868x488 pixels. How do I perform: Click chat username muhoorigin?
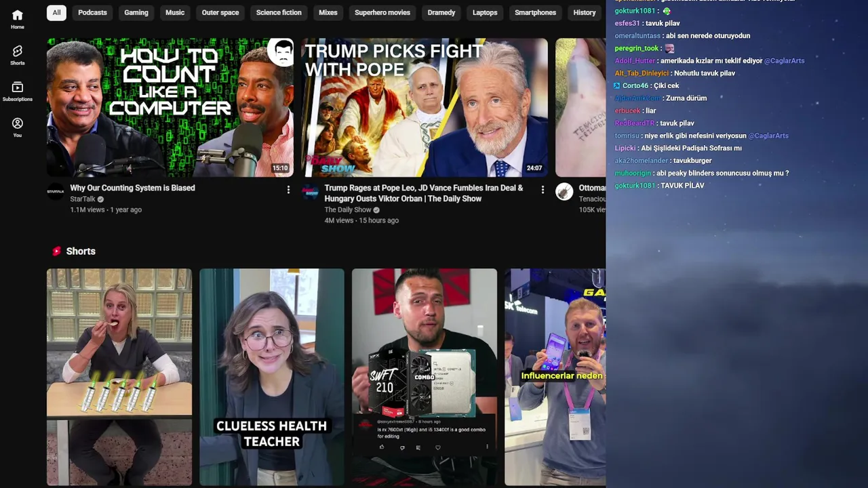pyautogui.click(x=633, y=174)
